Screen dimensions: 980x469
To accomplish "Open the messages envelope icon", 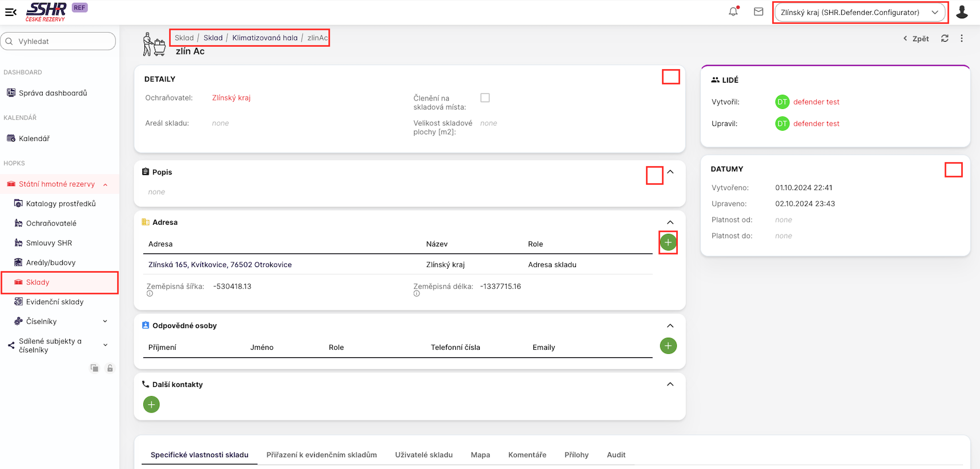I will pos(758,11).
